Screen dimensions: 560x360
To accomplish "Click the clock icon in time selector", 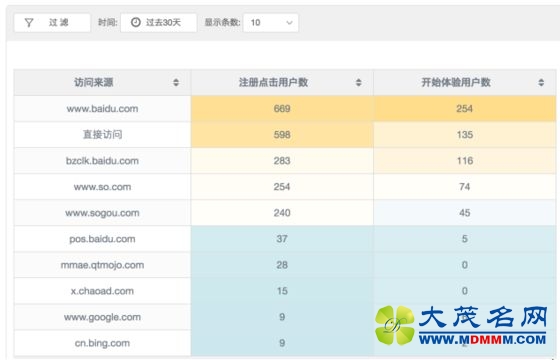I will pos(136,22).
